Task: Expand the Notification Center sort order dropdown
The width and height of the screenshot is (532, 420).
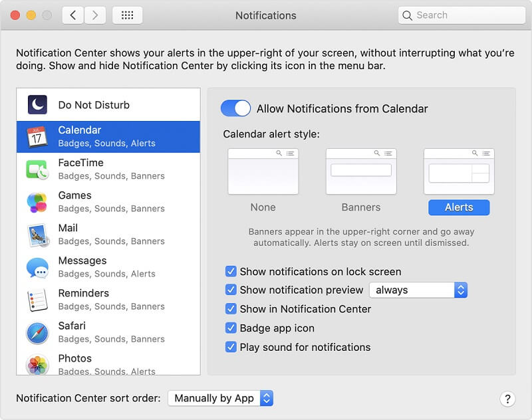Action: pyautogui.click(x=220, y=398)
